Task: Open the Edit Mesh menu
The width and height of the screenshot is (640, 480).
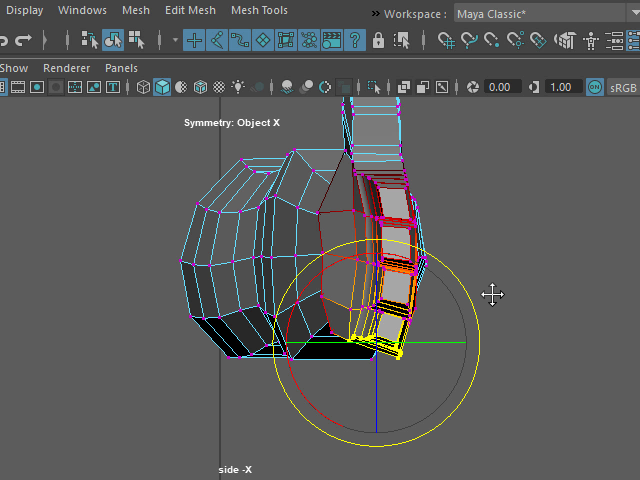Action: click(189, 10)
